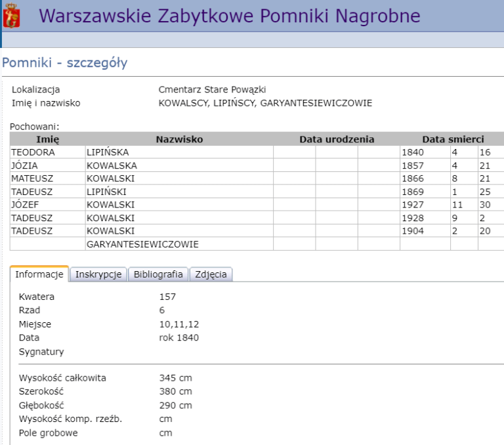
Task: Click death year 1840 cell
Action: click(425, 152)
